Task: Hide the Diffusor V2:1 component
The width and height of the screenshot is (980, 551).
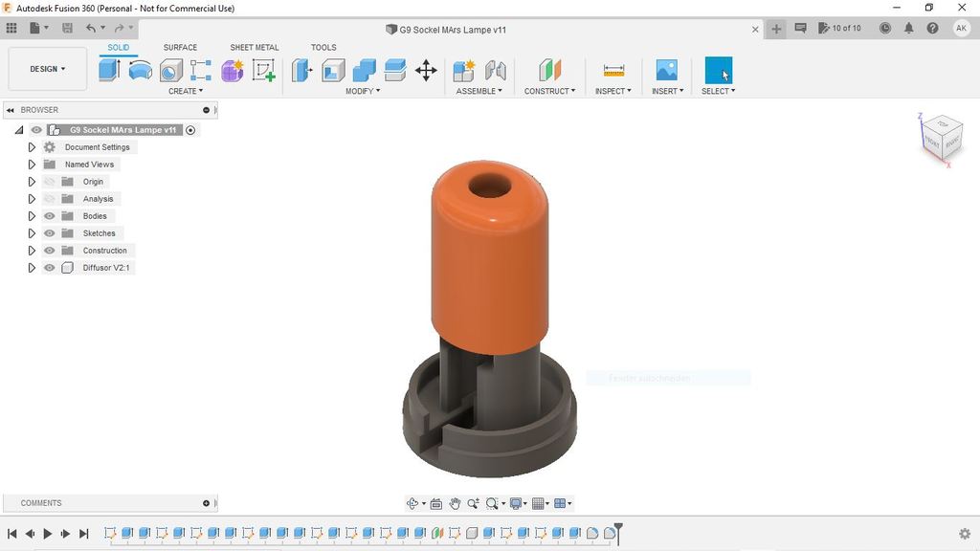Action: click(50, 268)
